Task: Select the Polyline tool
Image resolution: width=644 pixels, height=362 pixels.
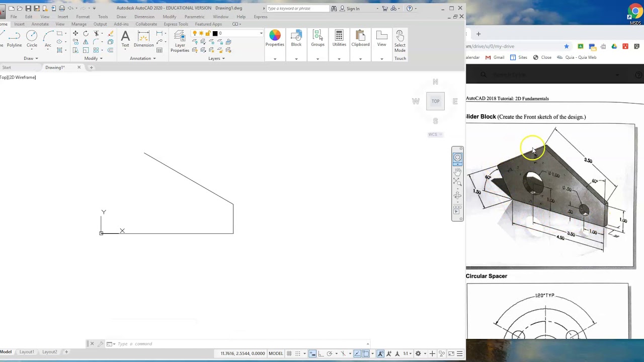Action: coord(14,39)
